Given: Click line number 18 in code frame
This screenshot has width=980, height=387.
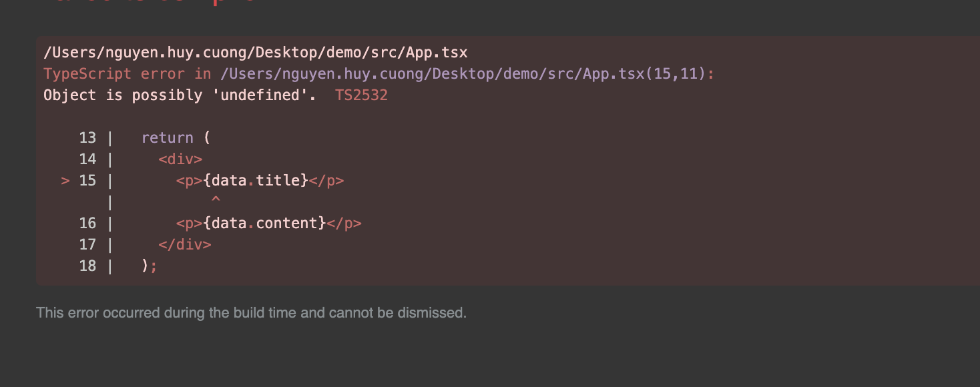Looking at the screenshot, I should 87,266.
